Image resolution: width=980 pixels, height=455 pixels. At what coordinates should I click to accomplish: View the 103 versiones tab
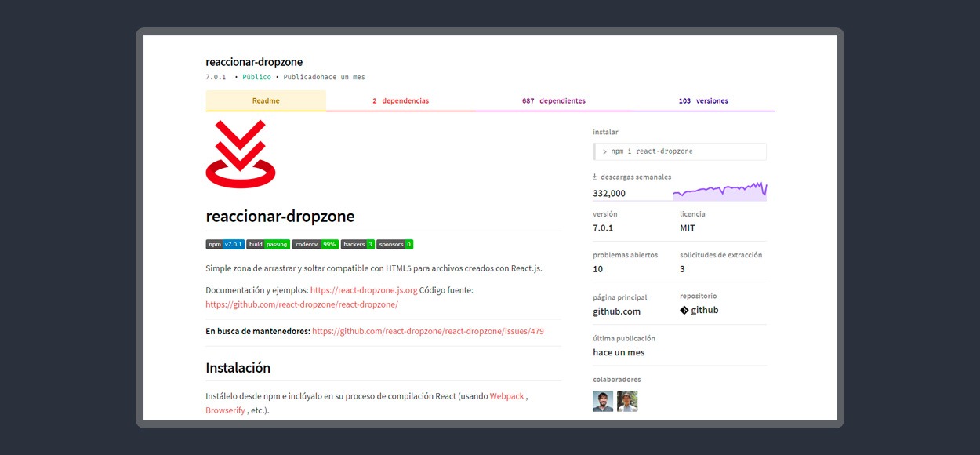703,100
